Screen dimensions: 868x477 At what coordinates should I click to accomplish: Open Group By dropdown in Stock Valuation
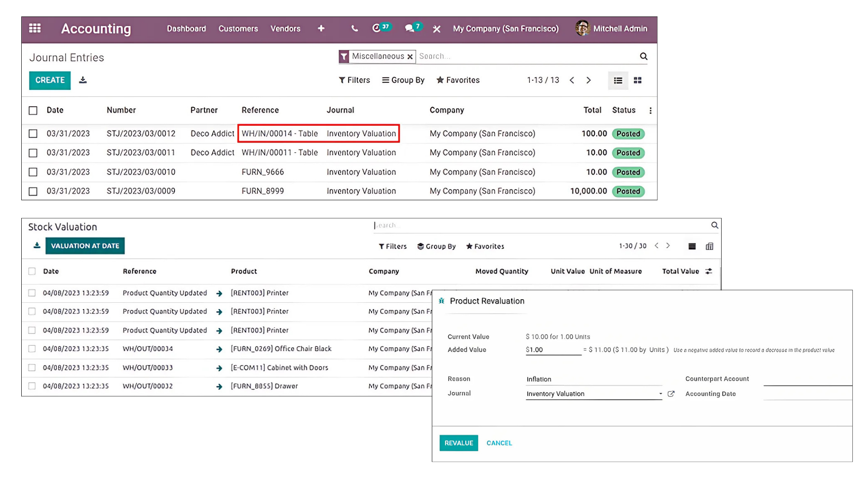click(x=436, y=246)
